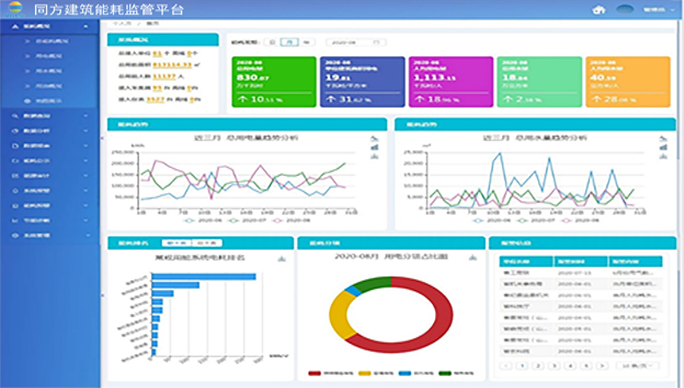Image resolution: width=684 pixels, height=388 pixels.
Task: Toggle 2020-07 series in electricity chart legend
Action: (x=246, y=221)
